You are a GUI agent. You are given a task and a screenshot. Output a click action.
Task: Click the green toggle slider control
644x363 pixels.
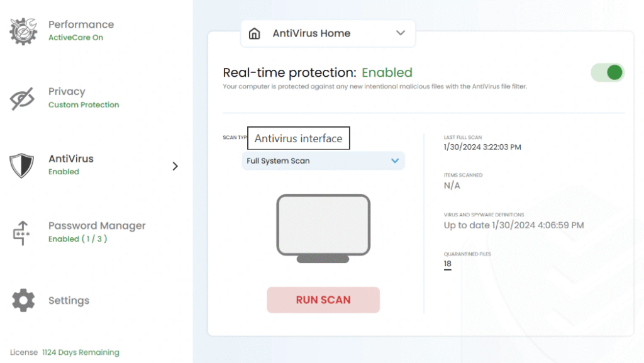pos(608,72)
